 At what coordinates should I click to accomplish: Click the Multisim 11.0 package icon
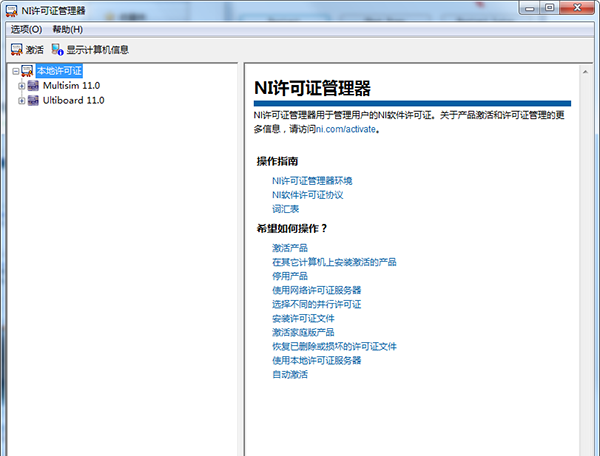pos(33,86)
